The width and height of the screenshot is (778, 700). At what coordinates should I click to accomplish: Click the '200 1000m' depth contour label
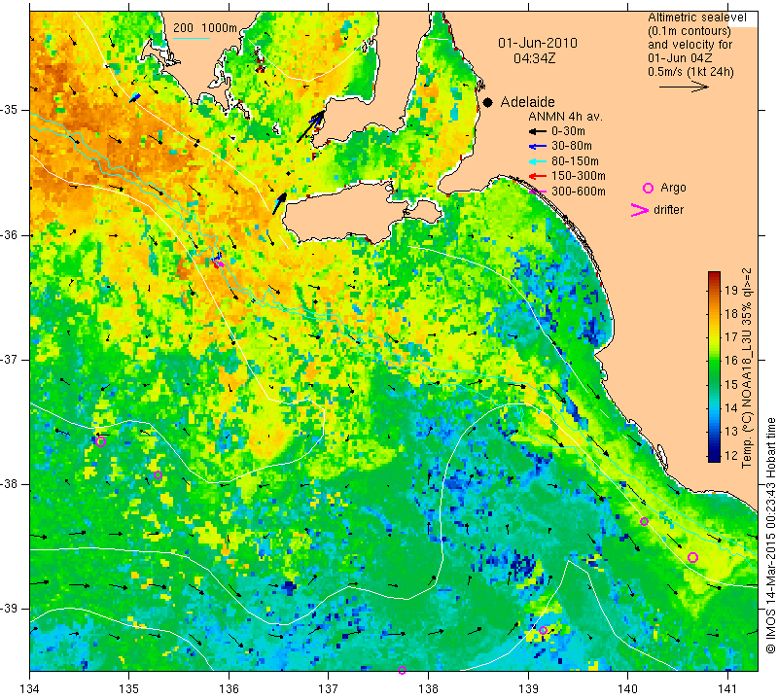[x=205, y=28]
